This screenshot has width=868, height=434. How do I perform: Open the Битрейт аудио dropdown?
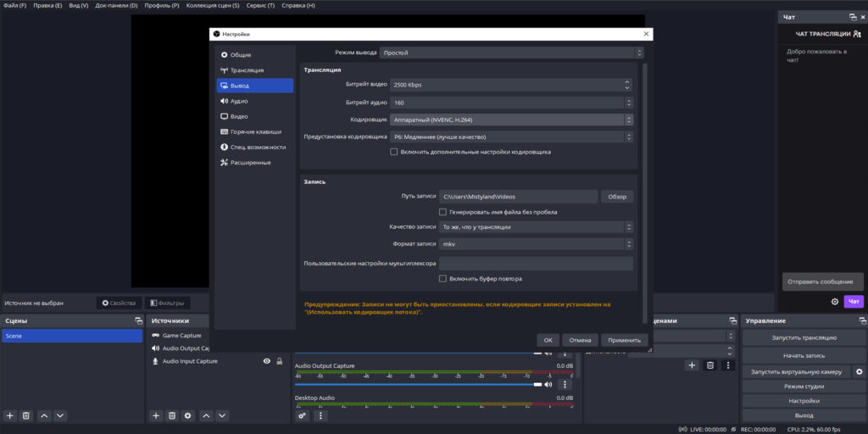pyautogui.click(x=512, y=103)
